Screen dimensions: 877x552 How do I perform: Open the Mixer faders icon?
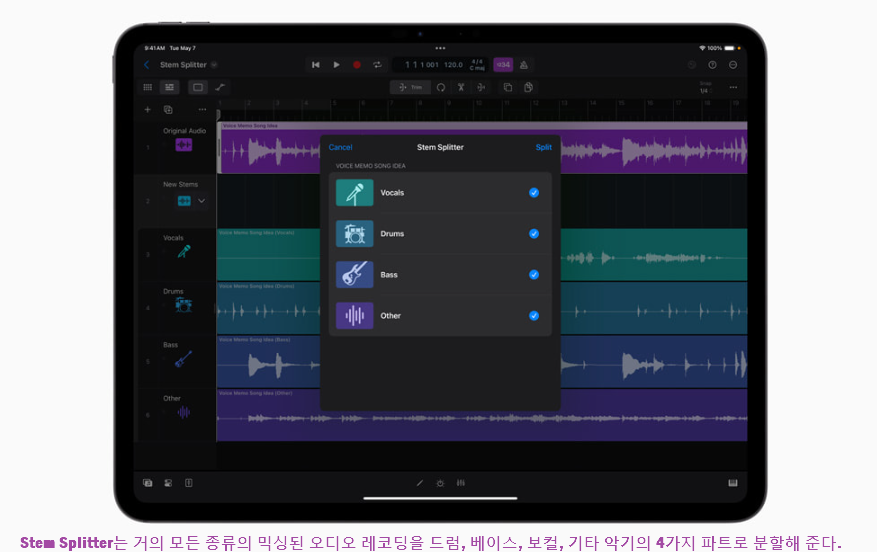461,483
